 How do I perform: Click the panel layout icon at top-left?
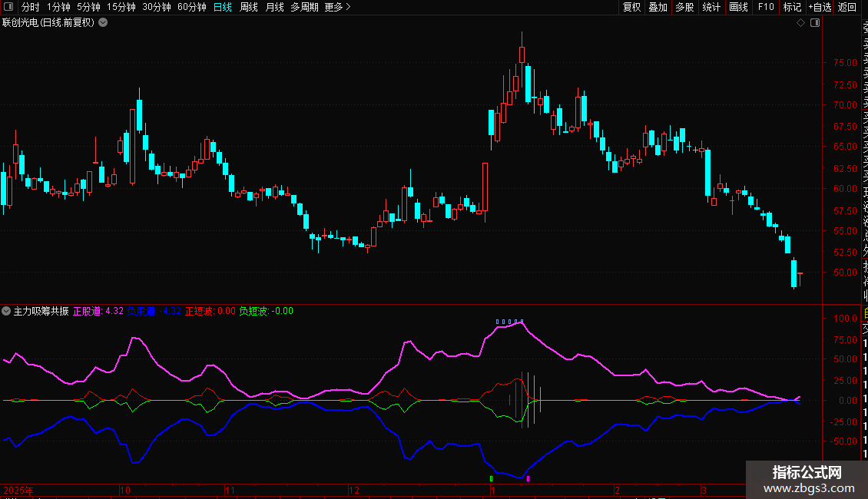[8, 7]
